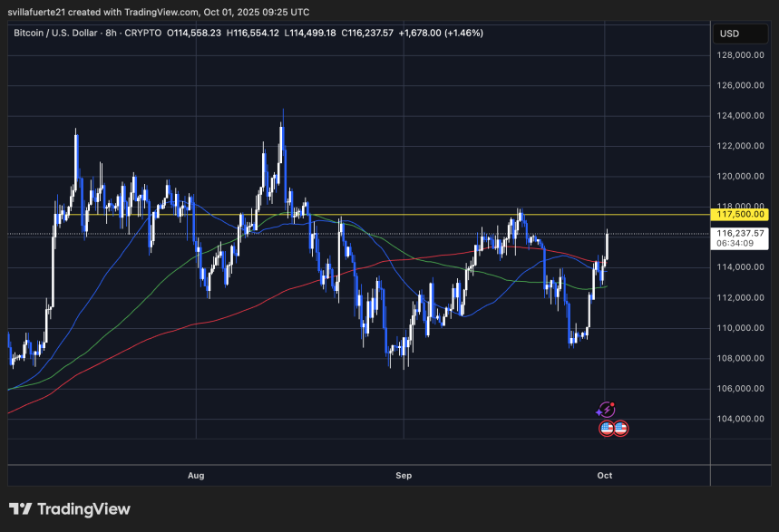Viewport: 779px width, 532px height.
Task: Click the Aug label on the time axis
Action: [195, 475]
